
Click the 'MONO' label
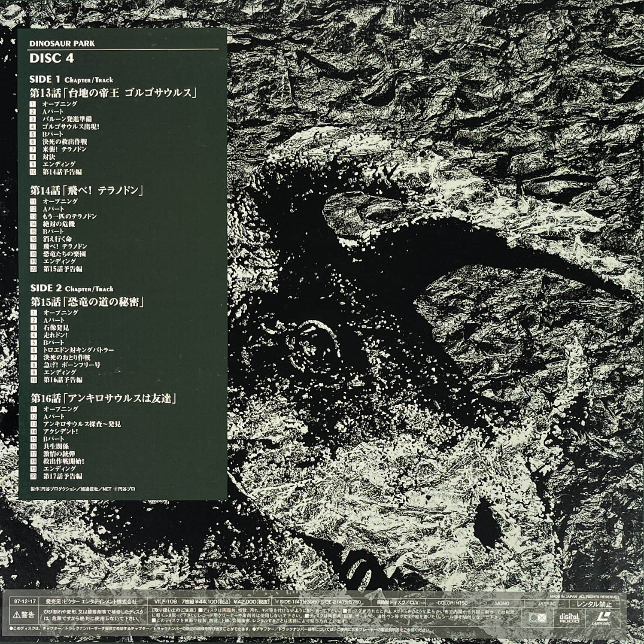click(502, 603)
